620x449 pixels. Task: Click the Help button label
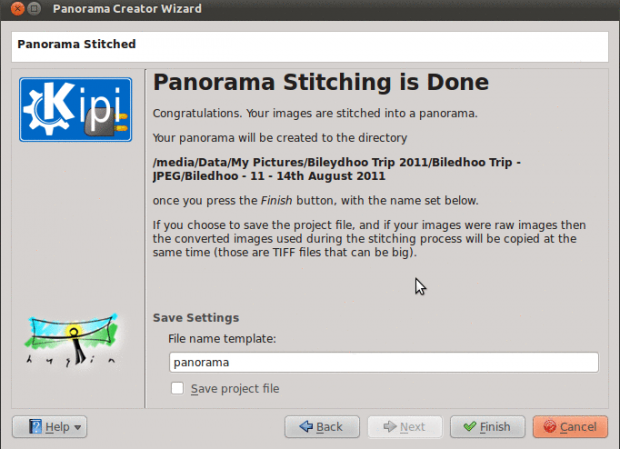57,427
